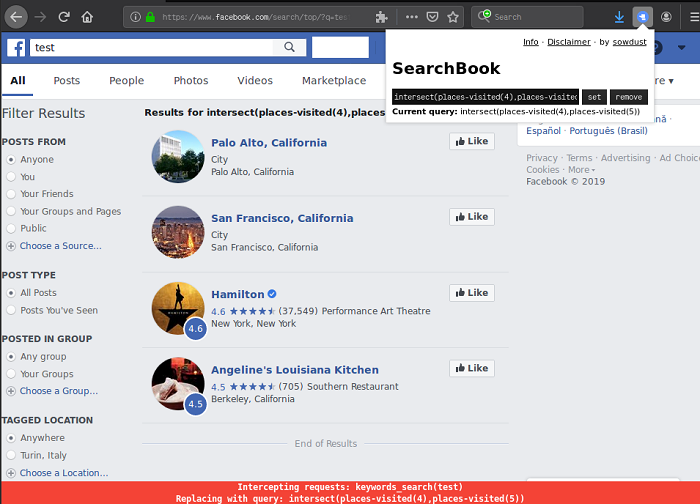The image size is (700, 504).
Task: Click the plus icon beside Choose a Location
Action: [x=11, y=473]
